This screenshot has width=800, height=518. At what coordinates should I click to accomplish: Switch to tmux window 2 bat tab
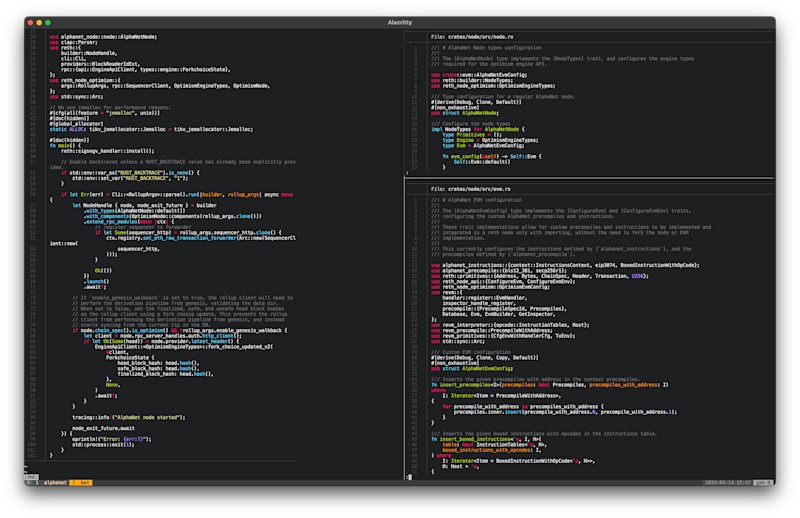pyautogui.click(x=81, y=482)
